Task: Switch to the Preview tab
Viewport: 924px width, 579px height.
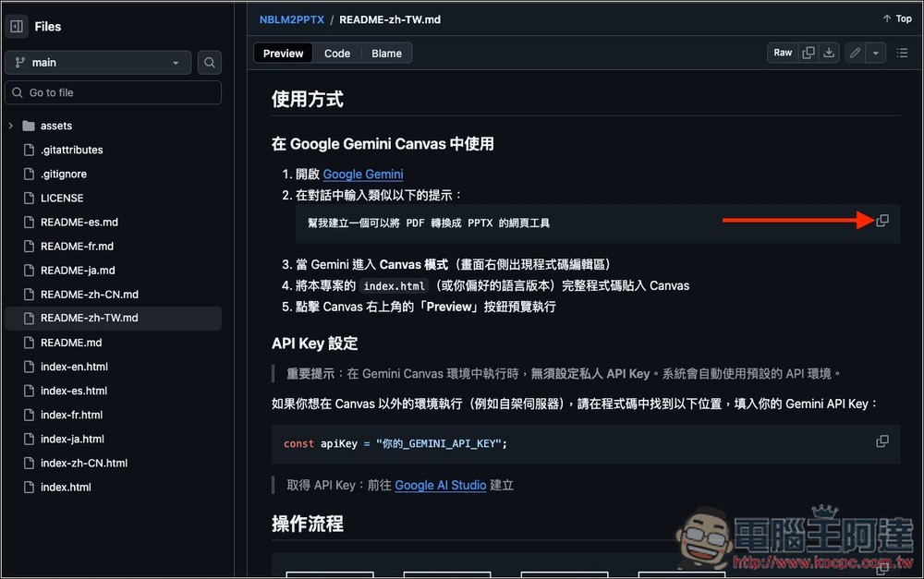Action: tap(283, 53)
